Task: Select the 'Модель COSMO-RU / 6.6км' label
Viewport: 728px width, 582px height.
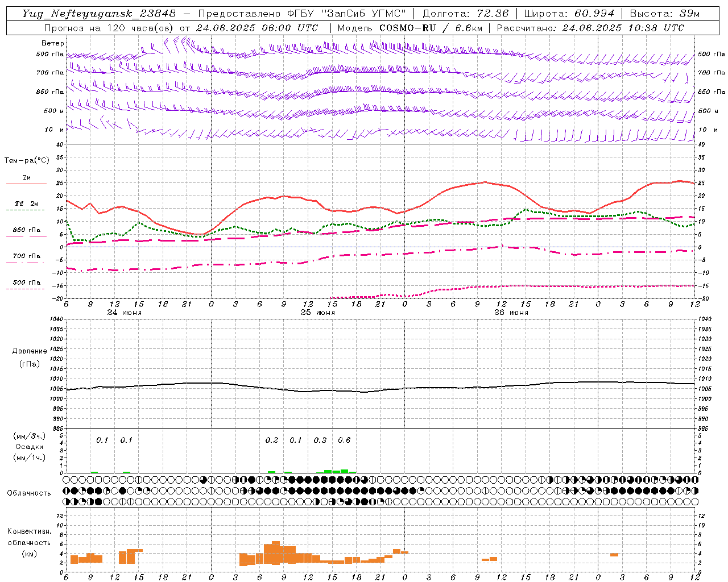Action: (x=409, y=28)
